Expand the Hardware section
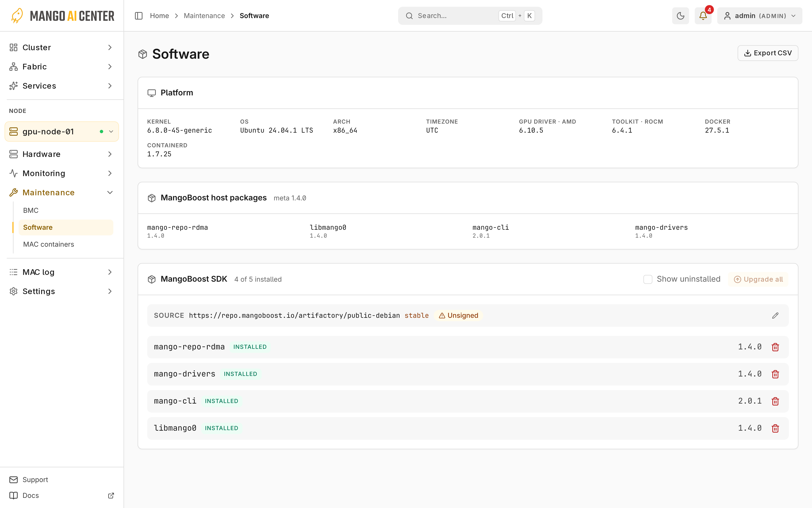812x508 pixels. tap(62, 154)
